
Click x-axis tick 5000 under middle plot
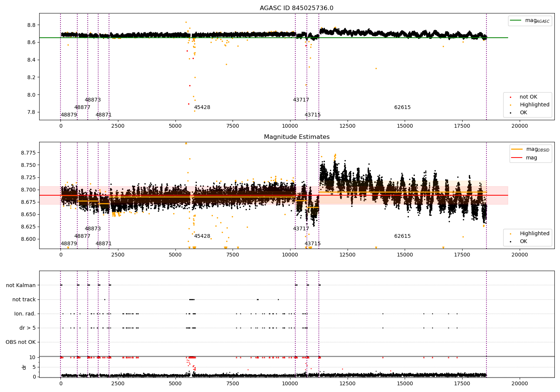175,255
